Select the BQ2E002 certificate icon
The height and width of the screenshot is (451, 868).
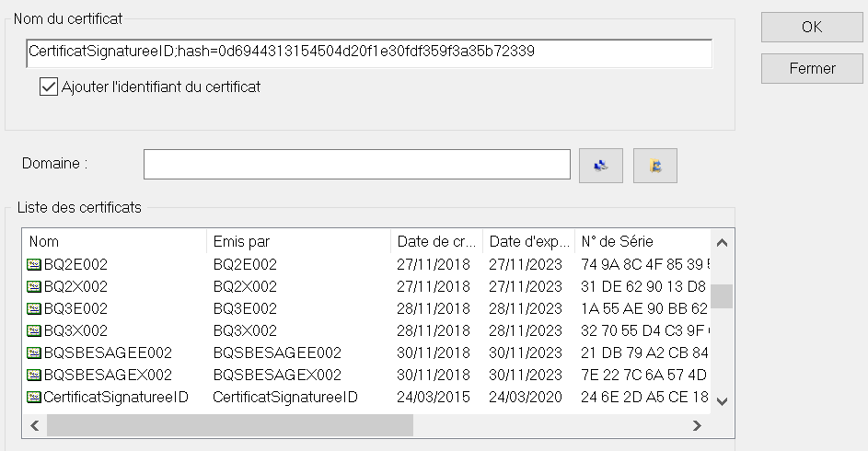click(35, 264)
